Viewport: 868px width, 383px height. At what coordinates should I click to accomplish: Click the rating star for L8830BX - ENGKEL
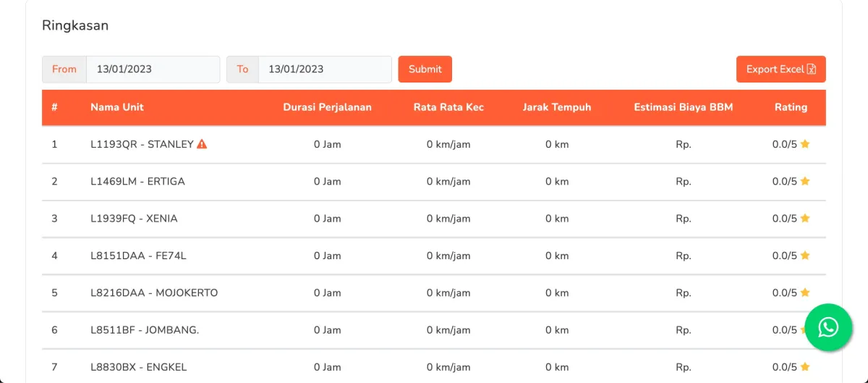coord(805,367)
